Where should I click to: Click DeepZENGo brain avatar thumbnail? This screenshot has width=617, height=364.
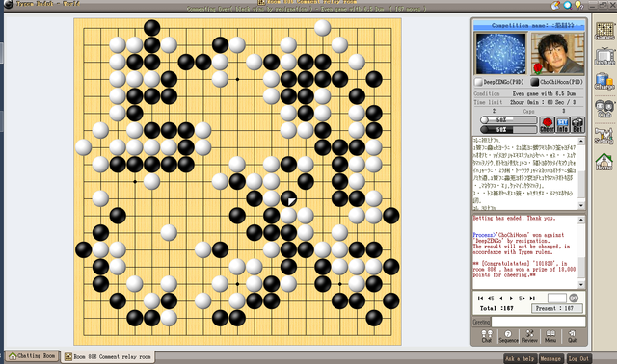pyautogui.click(x=500, y=54)
